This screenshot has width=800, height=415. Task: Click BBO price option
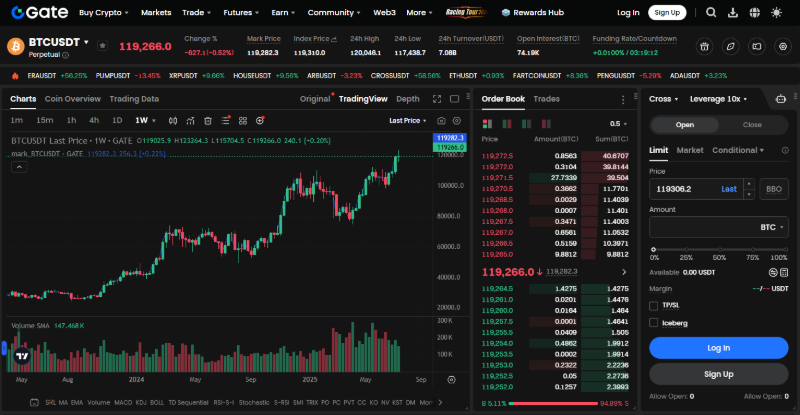point(774,189)
